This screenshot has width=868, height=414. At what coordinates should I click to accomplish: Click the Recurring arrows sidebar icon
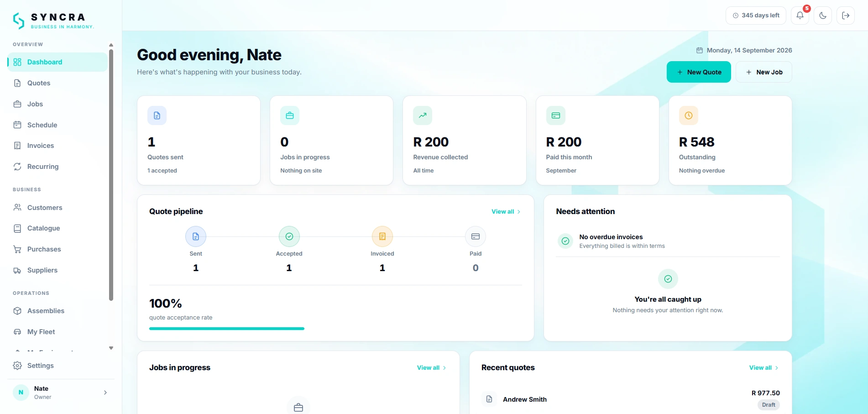click(x=17, y=167)
